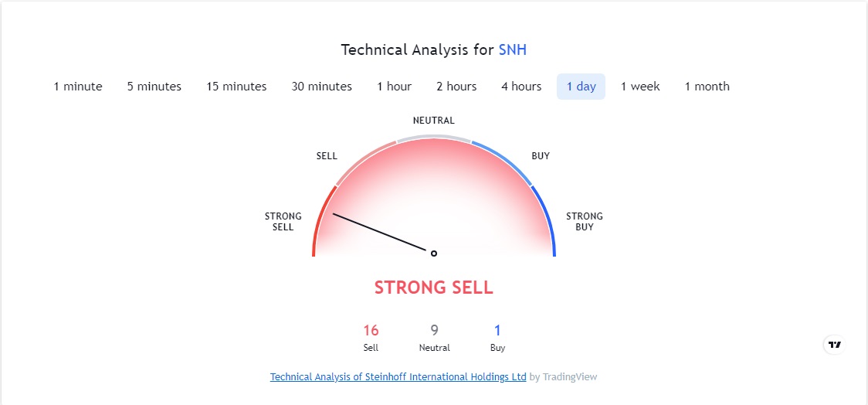The image size is (868, 405).
Task: Select the 30 minutes interval tab
Action: [321, 87]
